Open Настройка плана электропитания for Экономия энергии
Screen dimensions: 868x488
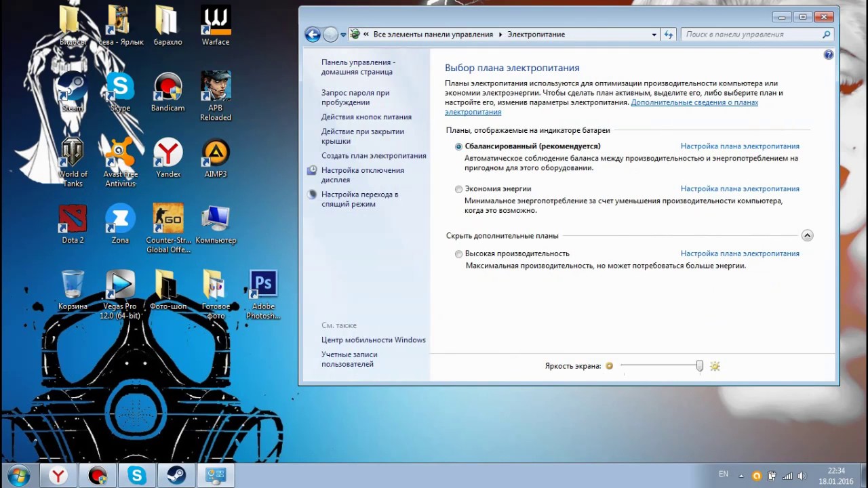pyautogui.click(x=740, y=189)
